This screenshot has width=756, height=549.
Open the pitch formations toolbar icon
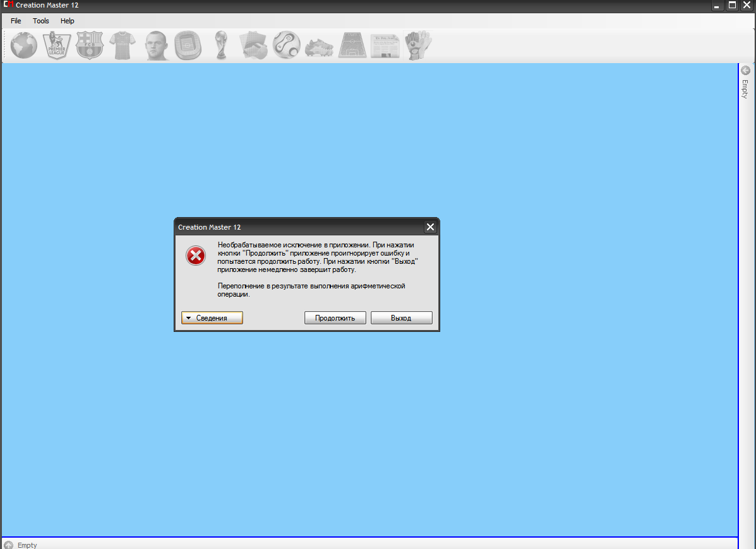(352, 45)
